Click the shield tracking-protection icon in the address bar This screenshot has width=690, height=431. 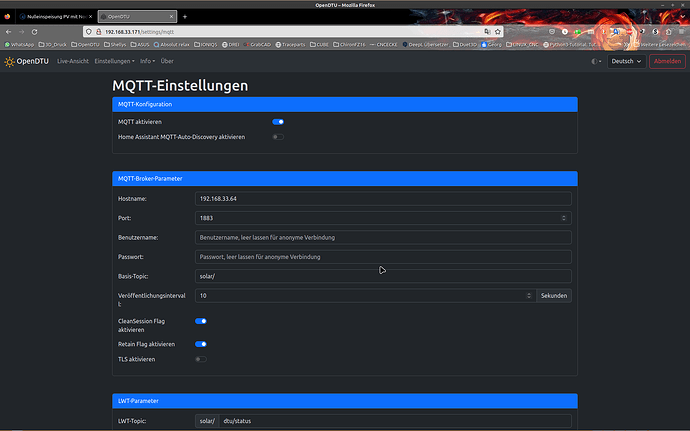(89, 32)
